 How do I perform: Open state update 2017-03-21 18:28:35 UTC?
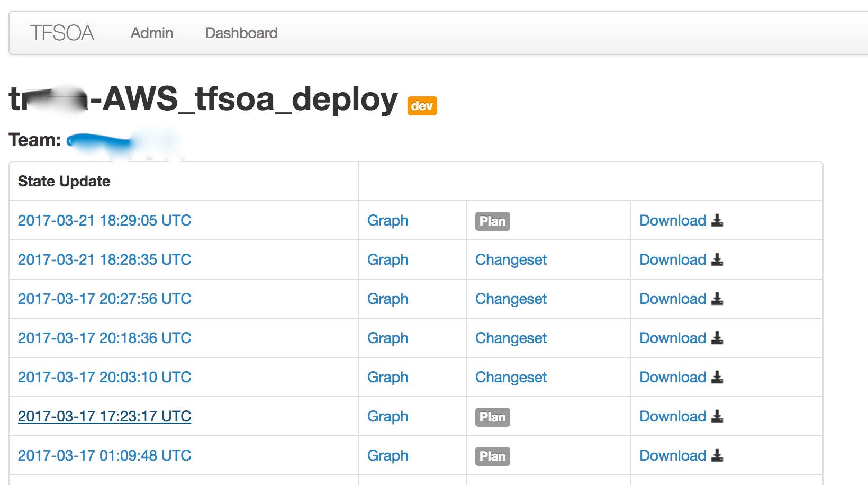click(x=105, y=259)
